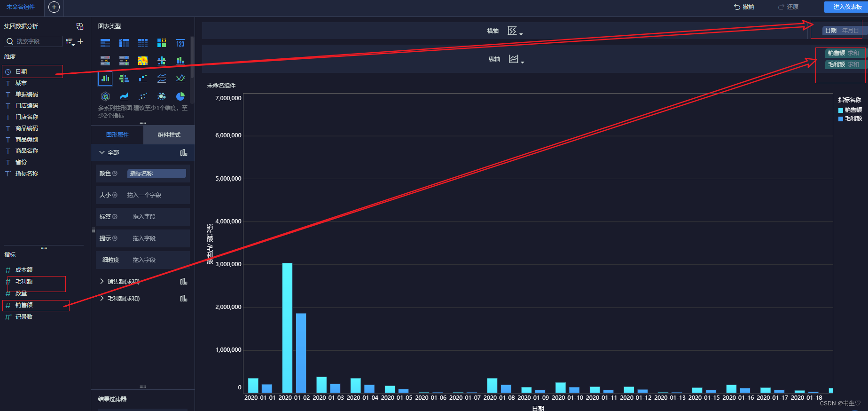
Task: Select the 商品类别 dimension field
Action: (27, 140)
